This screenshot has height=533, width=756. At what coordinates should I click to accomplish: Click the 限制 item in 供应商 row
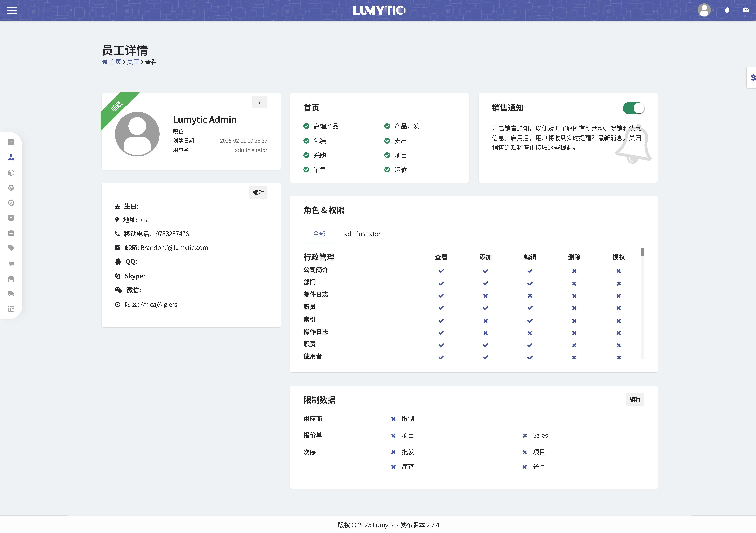pos(402,419)
